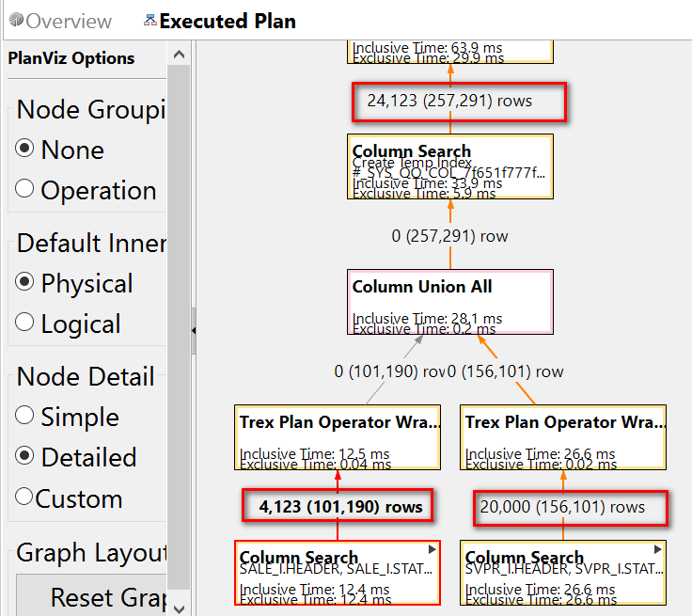Choose Logical inner plan option
Image resolution: width=692 pixels, height=616 pixels.
(24, 322)
